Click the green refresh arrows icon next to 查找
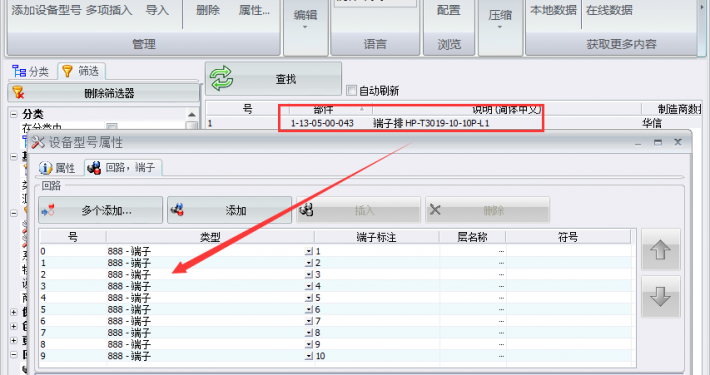The height and width of the screenshot is (375, 710). [221, 79]
